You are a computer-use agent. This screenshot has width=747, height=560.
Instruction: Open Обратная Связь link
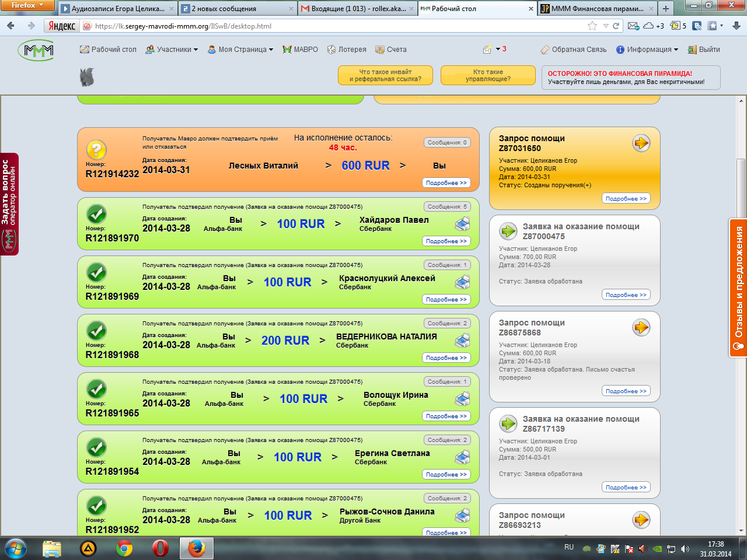point(574,50)
